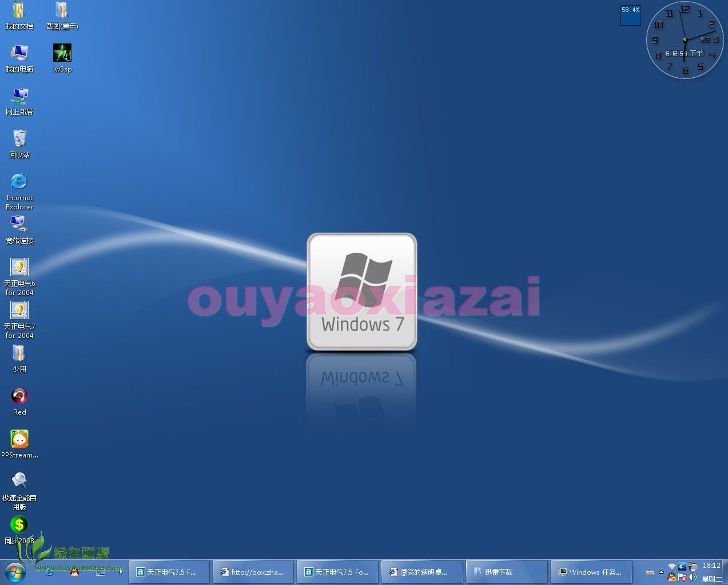Viewport: 728px width, 585px height.
Task: Launch QQ penguin from quick launch
Action: click(x=74, y=572)
